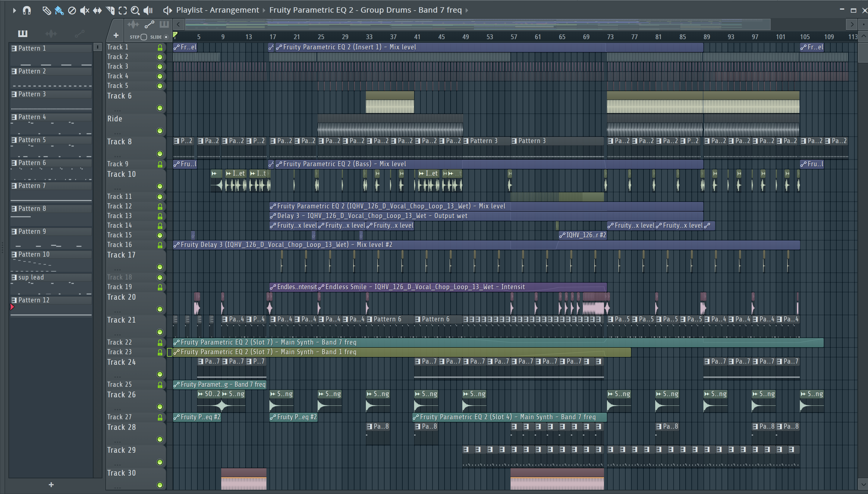Image resolution: width=868 pixels, height=494 pixels.
Task: Show automation clips tab in picker panel
Action: pos(80,33)
